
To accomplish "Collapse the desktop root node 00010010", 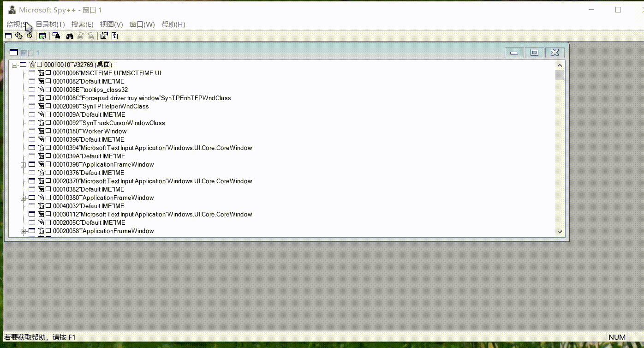I will tap(15, 65).
